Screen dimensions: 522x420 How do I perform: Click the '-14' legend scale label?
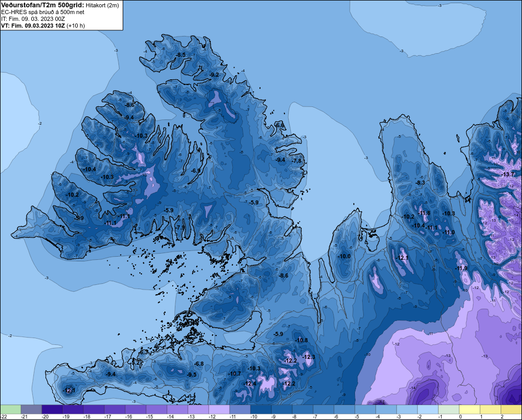click(171, 417)
